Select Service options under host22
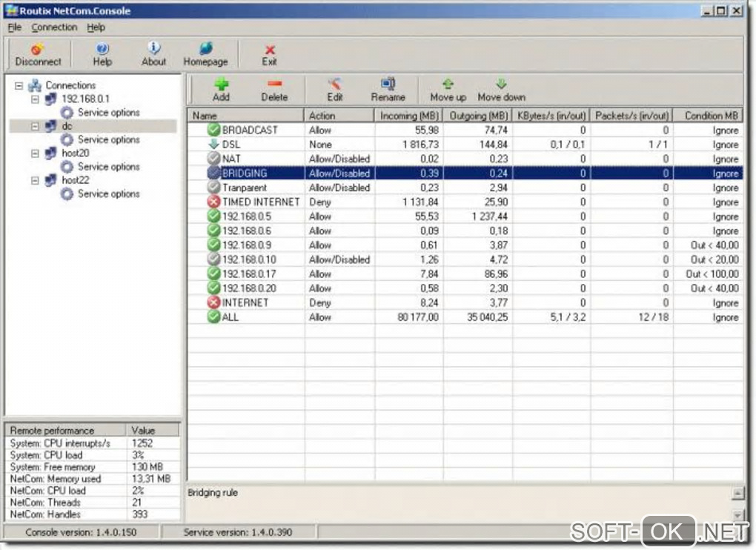This screenshot has height=550, width=756. (x=108, y=193)
